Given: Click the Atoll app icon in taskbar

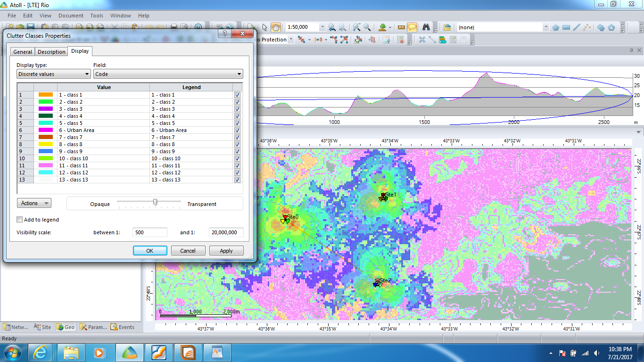Looking at the screenshot, I should pos(129,353).
